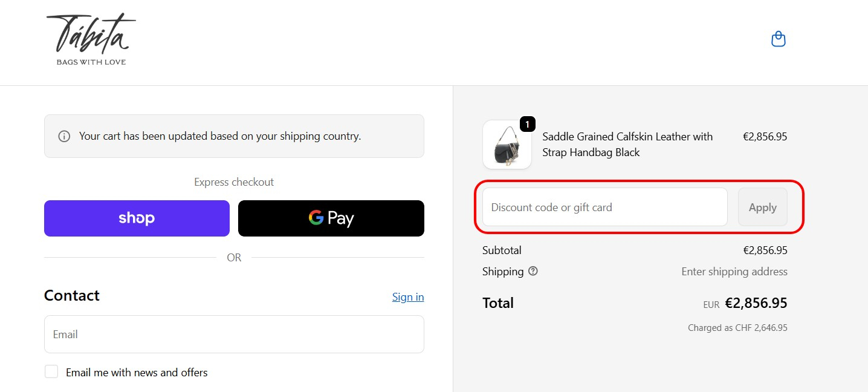Open the Shipping help question mark
This screenshot has width=868, height=392.
click(533, 271)
